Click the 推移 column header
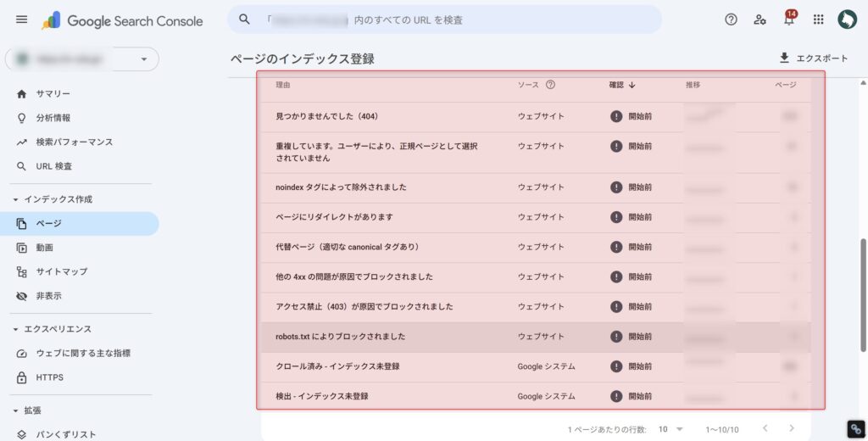 pos(693,85)
